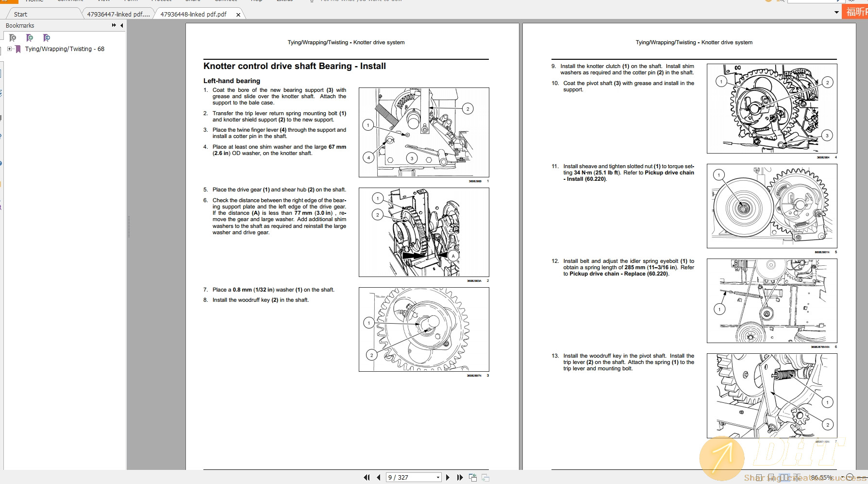The width and height of the screenshot is (868, 484).
Task: Click the previous view icon in status bar
Action: pyautogui.click(x=473, y=478)
